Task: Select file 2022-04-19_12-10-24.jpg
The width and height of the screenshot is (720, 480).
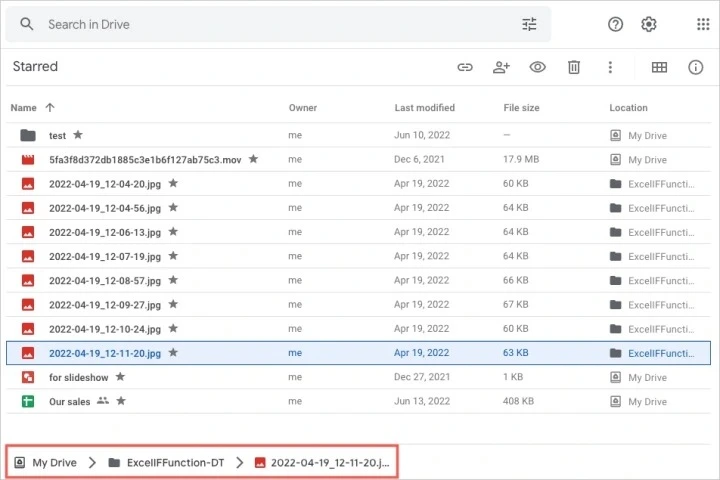Action: click(105, 329)
